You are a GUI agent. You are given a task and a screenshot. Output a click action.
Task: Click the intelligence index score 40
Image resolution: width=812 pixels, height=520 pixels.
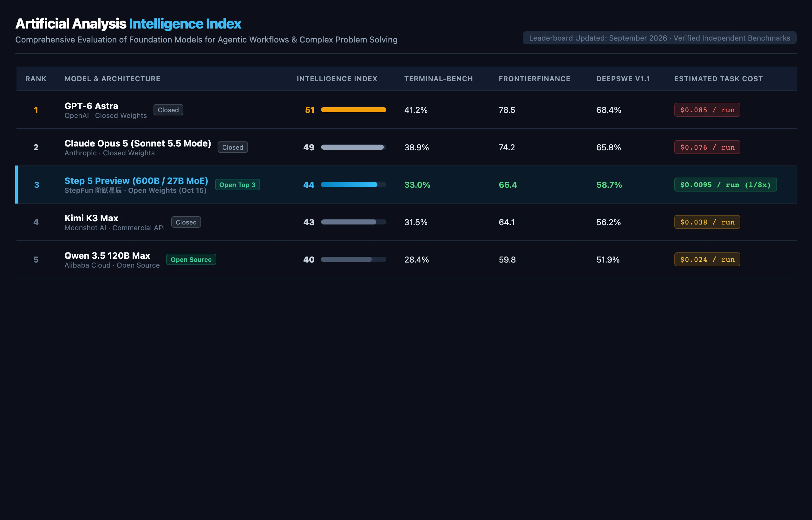(309, 260)
